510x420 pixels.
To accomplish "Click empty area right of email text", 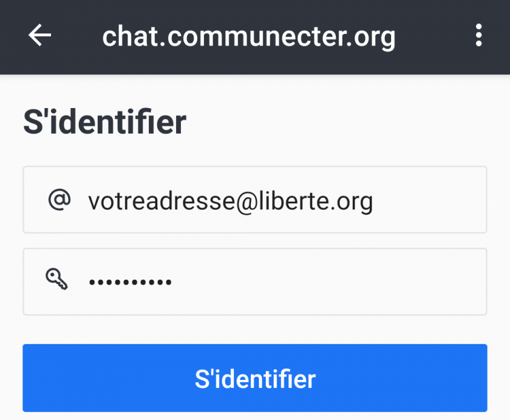I will pyautogui.click(x=431, y=200).
